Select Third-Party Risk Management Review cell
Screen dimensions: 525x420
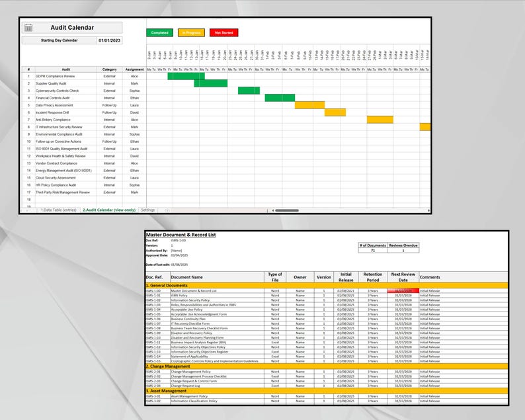click(65, 192)
